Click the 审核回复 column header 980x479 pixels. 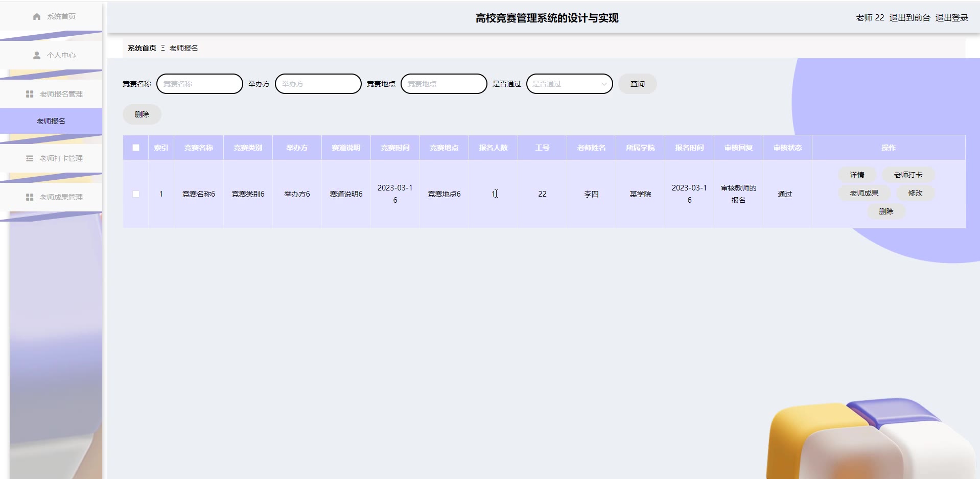click(x=738, y=148)
